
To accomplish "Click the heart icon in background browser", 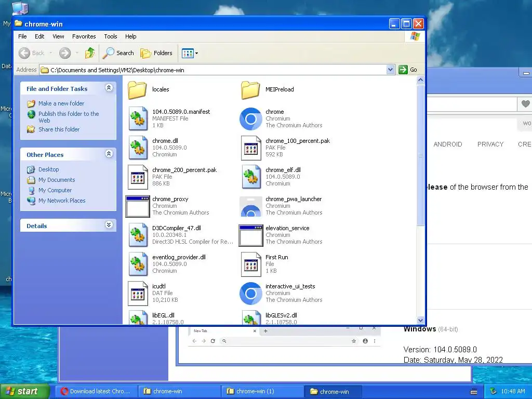I will click(525, 104).
